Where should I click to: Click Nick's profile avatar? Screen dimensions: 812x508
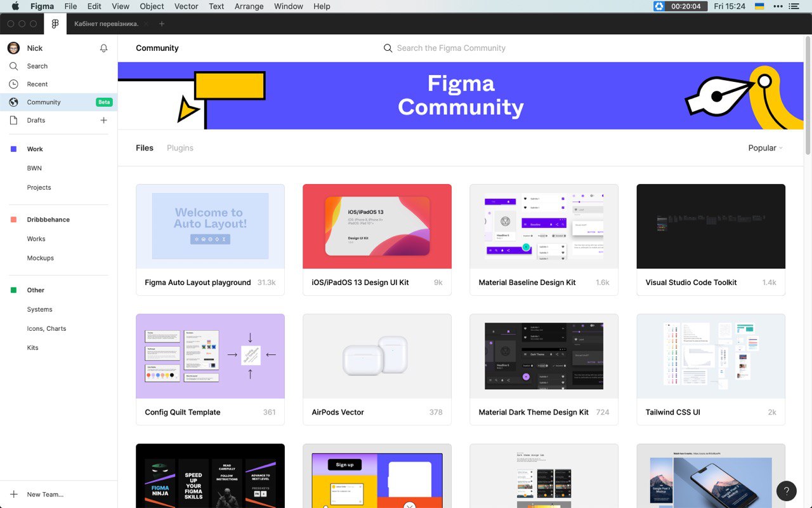point(13,48)
